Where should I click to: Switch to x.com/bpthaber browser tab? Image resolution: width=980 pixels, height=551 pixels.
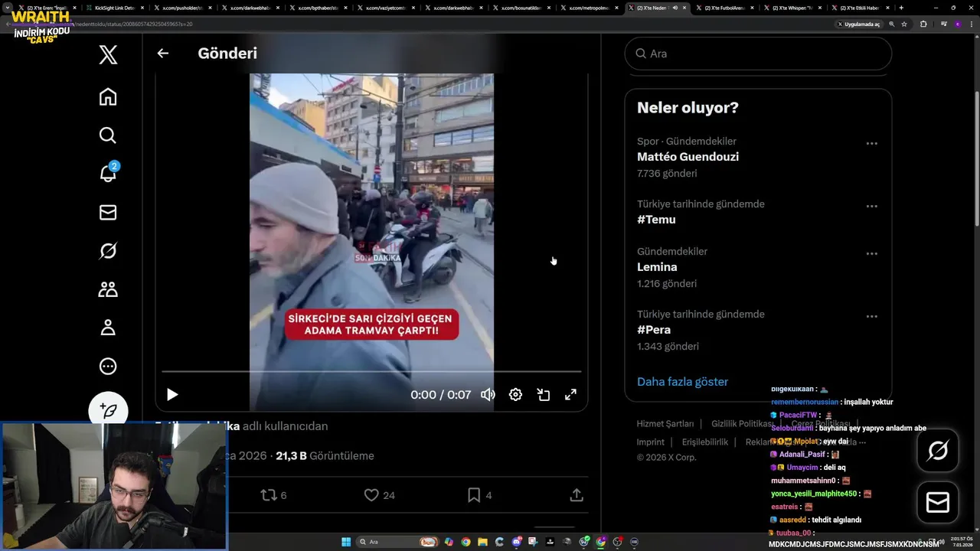tap(318, 8)
